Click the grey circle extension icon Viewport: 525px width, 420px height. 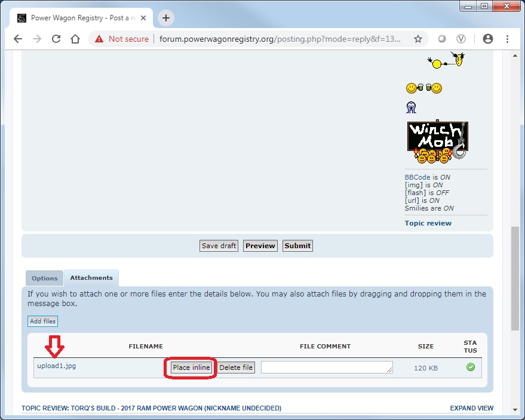[442, 39]
